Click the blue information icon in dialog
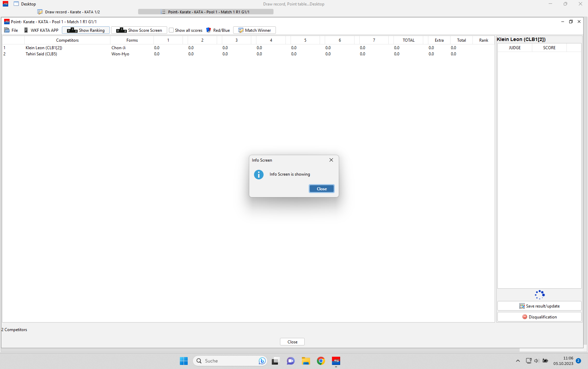 (x=259, y=175)
